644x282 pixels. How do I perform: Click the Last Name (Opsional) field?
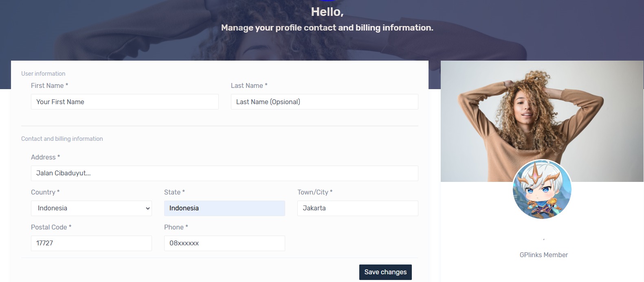tap(324, 102)
